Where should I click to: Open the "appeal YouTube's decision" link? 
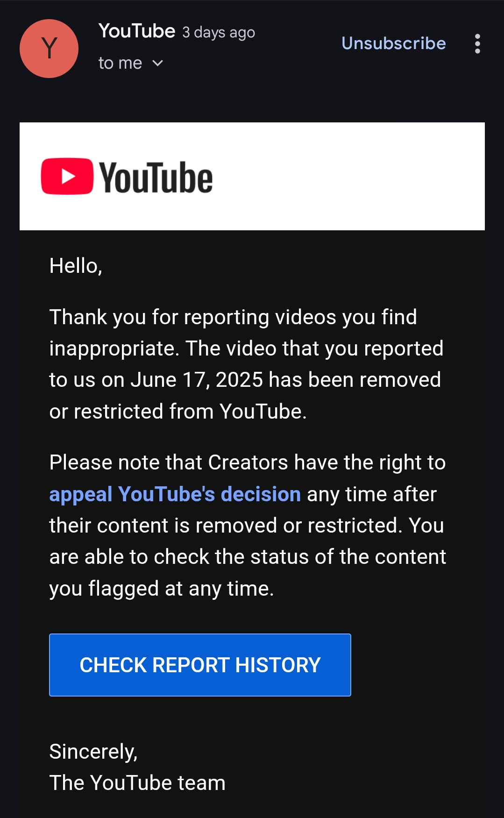point(175,494)
